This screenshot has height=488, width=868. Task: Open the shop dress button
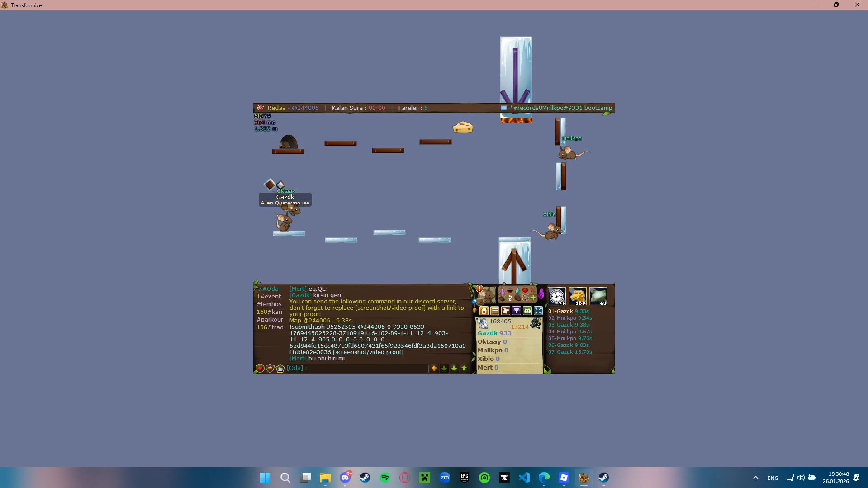click(x=506, y=311)
